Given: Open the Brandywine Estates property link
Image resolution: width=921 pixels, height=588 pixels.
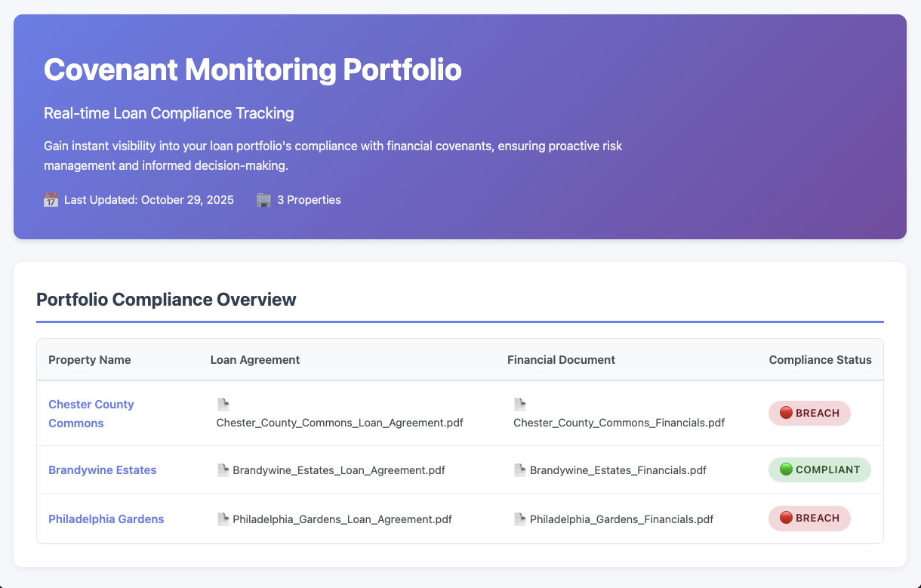Looking at the screenshot, I should click(103, 469).
